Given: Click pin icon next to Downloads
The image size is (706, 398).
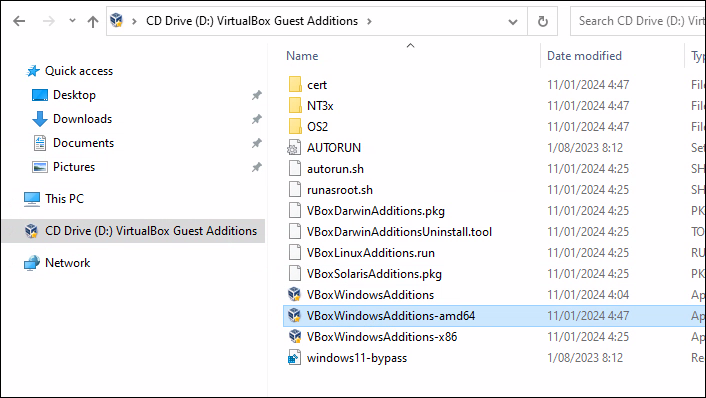Looking at the screenshot, I should 256,119.
